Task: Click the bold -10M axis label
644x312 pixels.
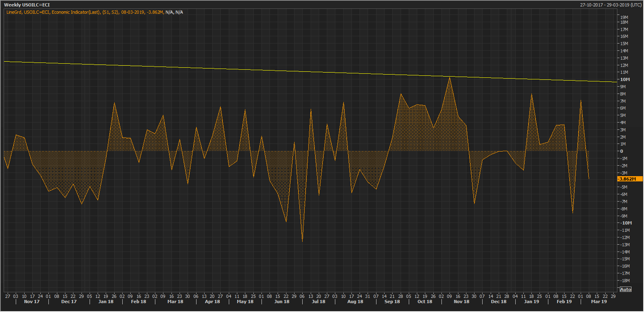Action: click(626, 223)
